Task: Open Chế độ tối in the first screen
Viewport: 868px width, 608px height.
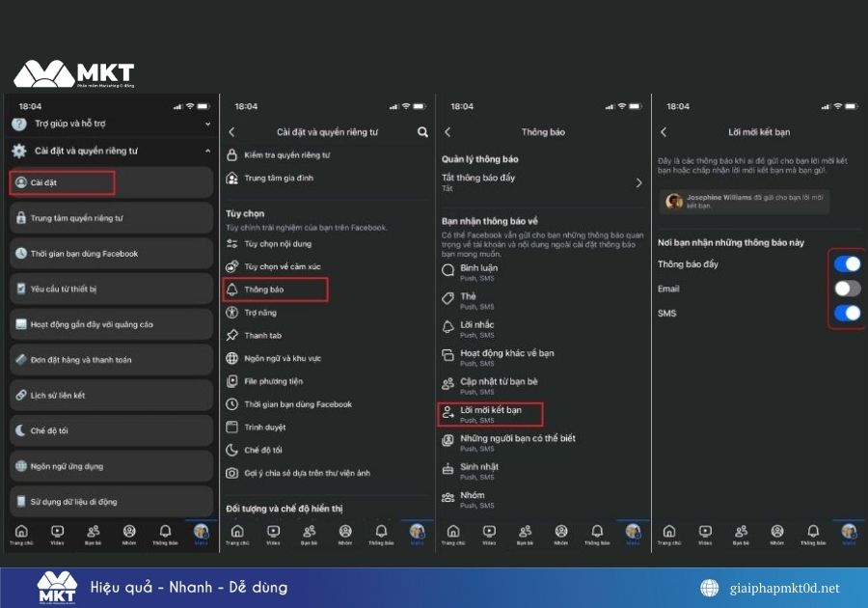Action: coord(111,430)
